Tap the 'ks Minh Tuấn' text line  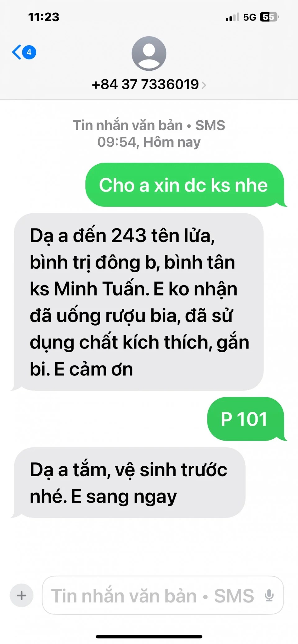87,289
